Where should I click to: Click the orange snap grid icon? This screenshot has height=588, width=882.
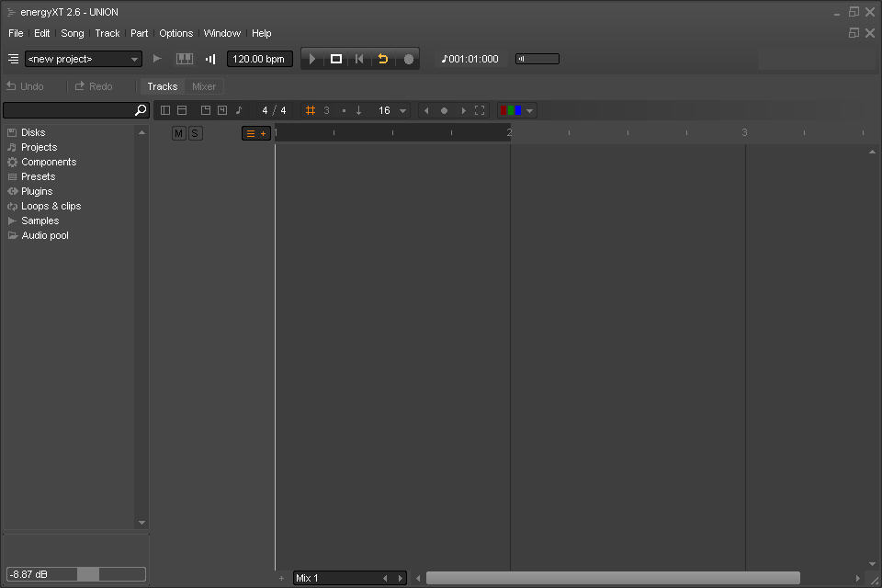(x=311, y=110)
